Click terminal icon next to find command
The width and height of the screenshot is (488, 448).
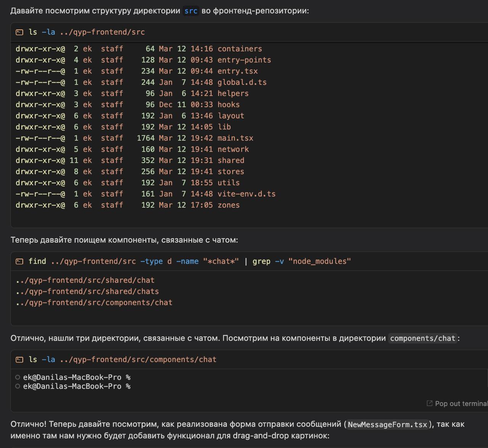coord(19,261)
